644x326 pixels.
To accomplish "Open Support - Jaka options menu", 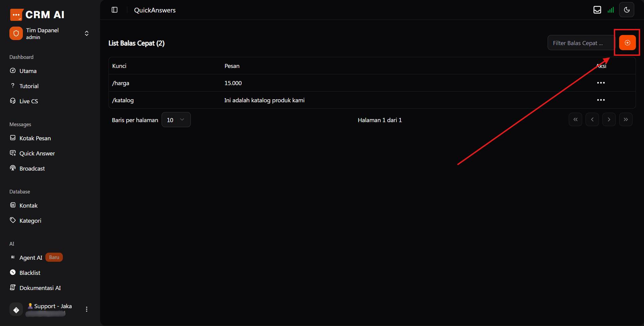I will pyautogui.click(x=87, y=309).
